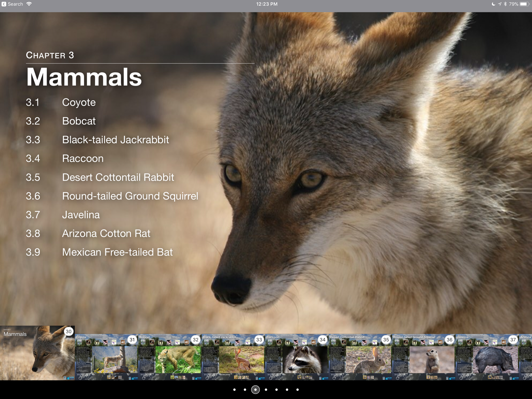Open section 3.1 Coyote
Image resolution: width=532 pixels, height=399 pixels.
tap(79, 102)
